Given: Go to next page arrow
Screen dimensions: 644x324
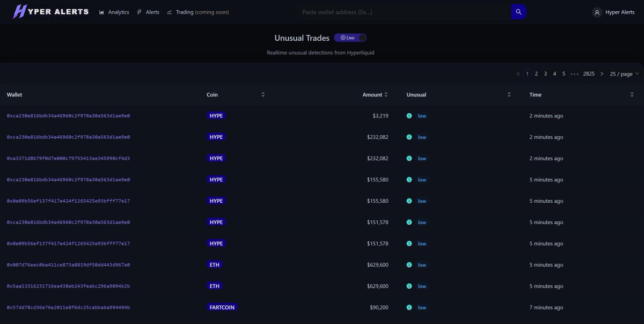Looking at the screenshot, I should pyautogui.click(x=602, y=73).
